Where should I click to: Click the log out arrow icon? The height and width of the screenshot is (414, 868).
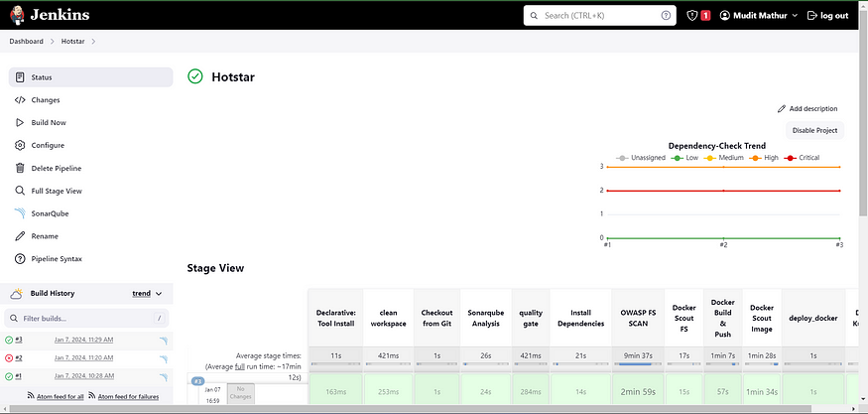tap(812, 16)
